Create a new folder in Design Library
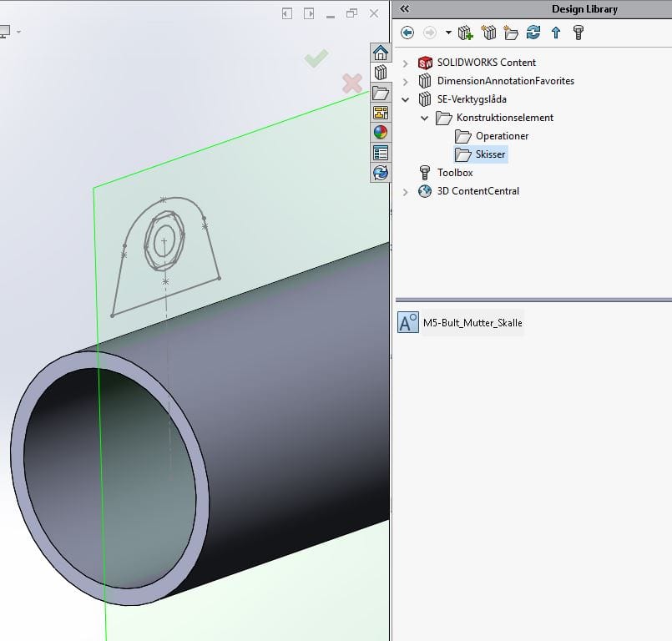The image size is (672, 641). [511, 33]
